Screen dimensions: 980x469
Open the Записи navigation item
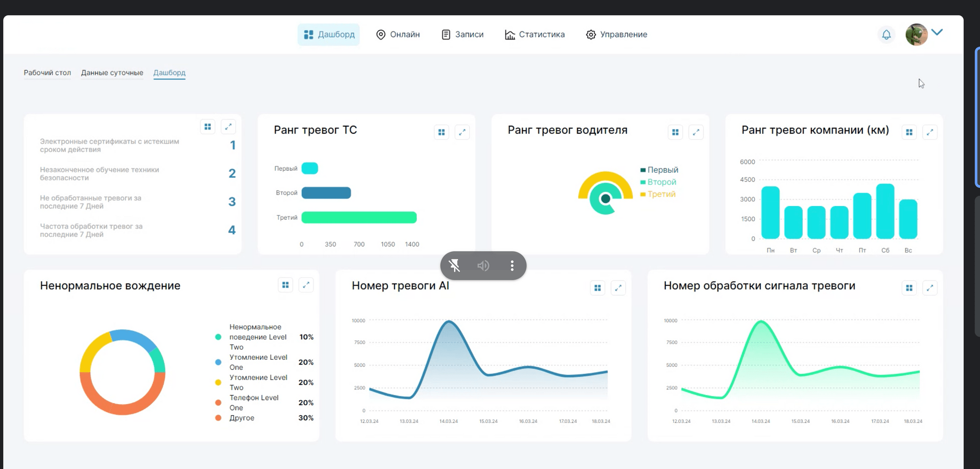point(462,34)
